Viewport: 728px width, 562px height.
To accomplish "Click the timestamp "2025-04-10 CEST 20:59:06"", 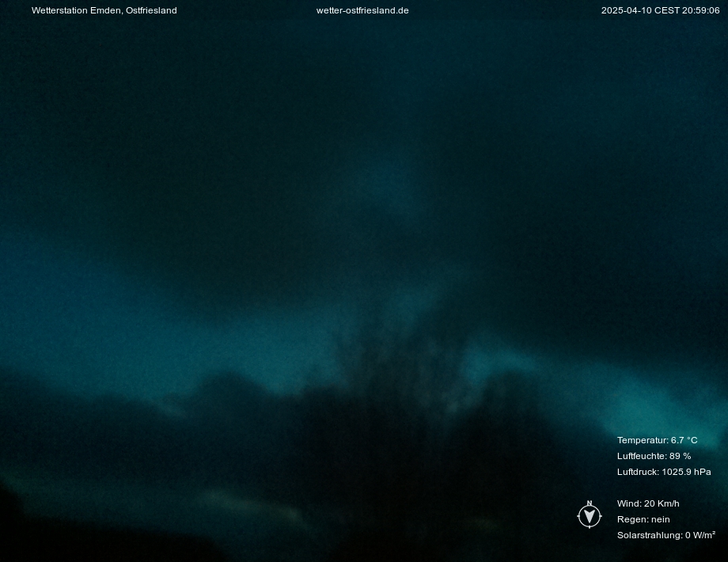I will 660,10.
